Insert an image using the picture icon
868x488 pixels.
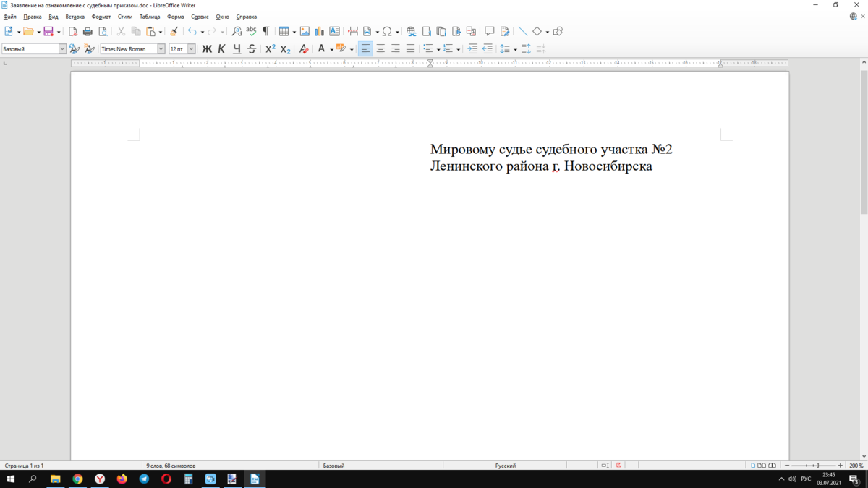click(305, 31)
